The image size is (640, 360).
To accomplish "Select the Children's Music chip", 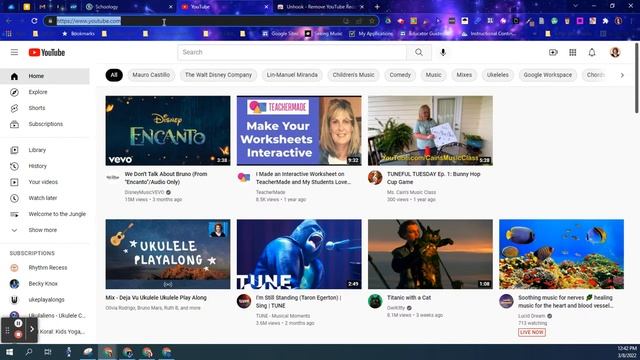I will (x=353, y=75).
